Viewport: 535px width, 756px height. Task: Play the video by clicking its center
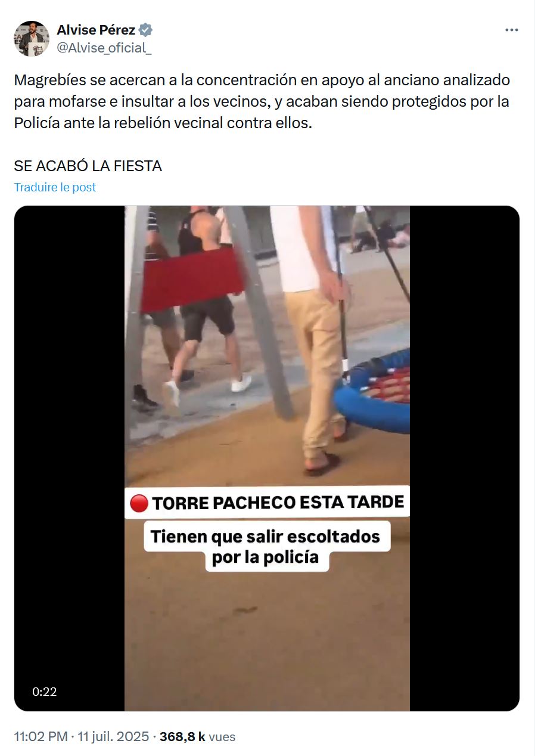click(x=267, y=458)
